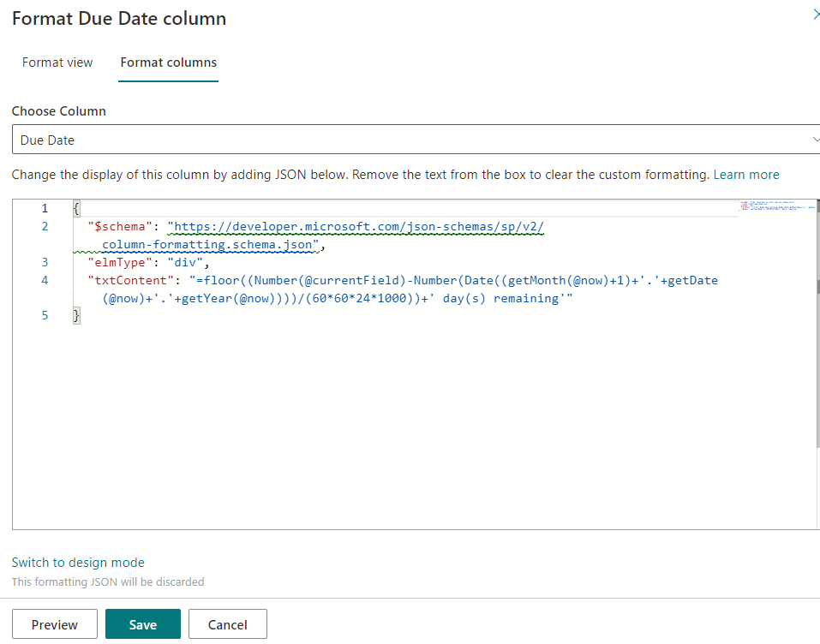
Task: Open the Choose Column dropdown showing Due Date
Action: 411,140
